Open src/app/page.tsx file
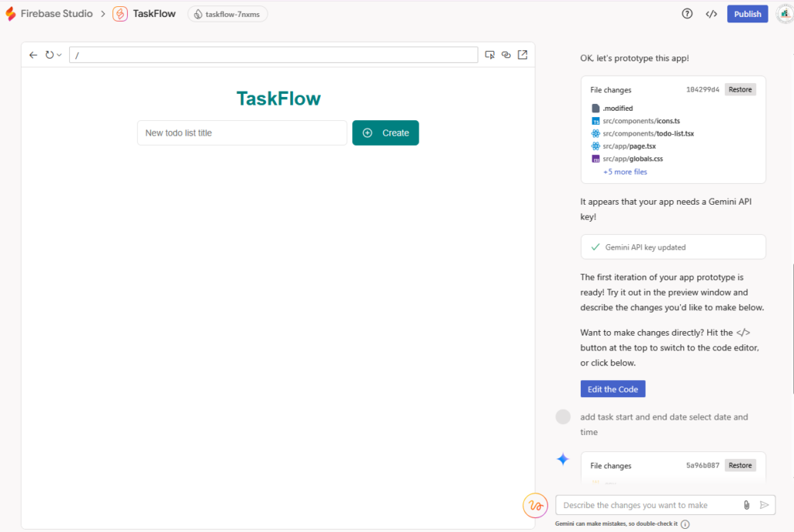Viewport: 794px width, 532px height. point(629,146)
